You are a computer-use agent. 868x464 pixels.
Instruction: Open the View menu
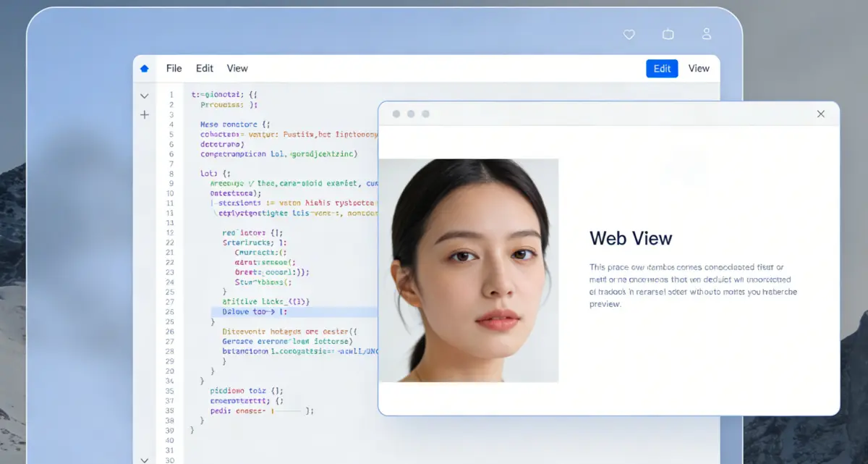[x=237, y=68]
